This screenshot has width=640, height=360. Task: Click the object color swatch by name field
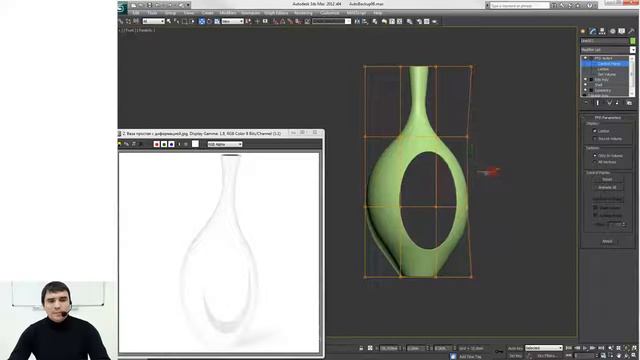pos(633,41)
